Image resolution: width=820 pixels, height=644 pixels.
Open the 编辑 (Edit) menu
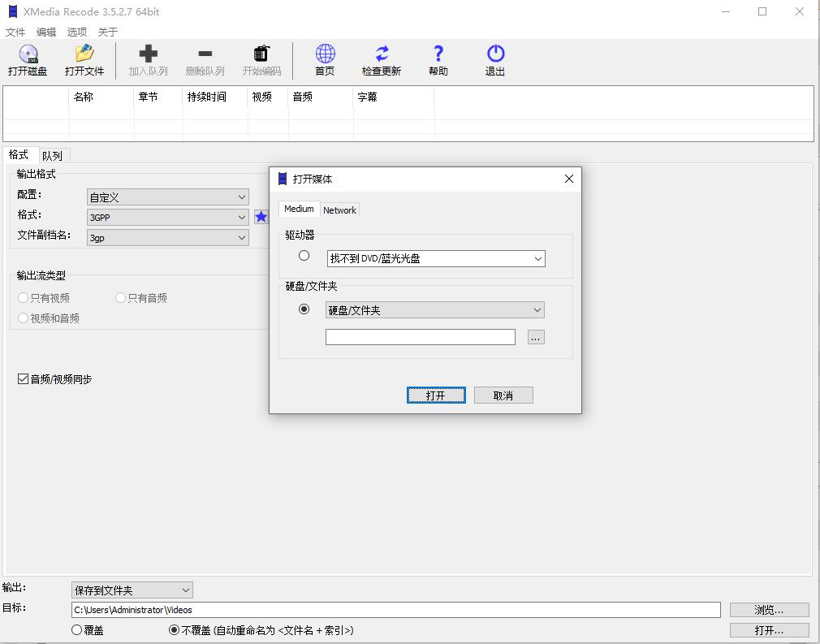[46, 32]
